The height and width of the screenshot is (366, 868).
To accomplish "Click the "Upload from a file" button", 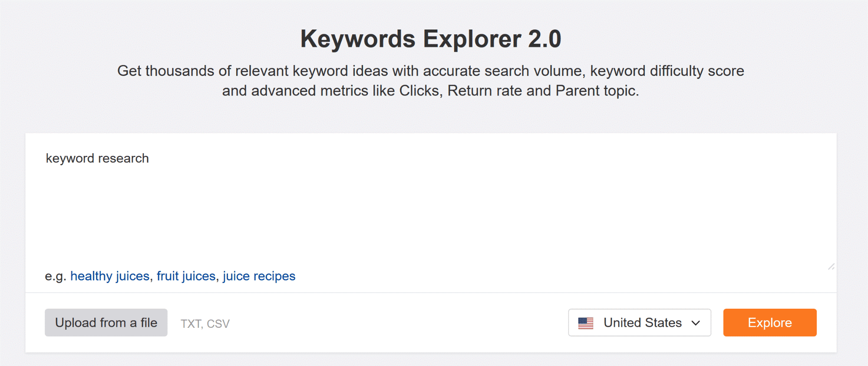I will click(x=106, y=322).
